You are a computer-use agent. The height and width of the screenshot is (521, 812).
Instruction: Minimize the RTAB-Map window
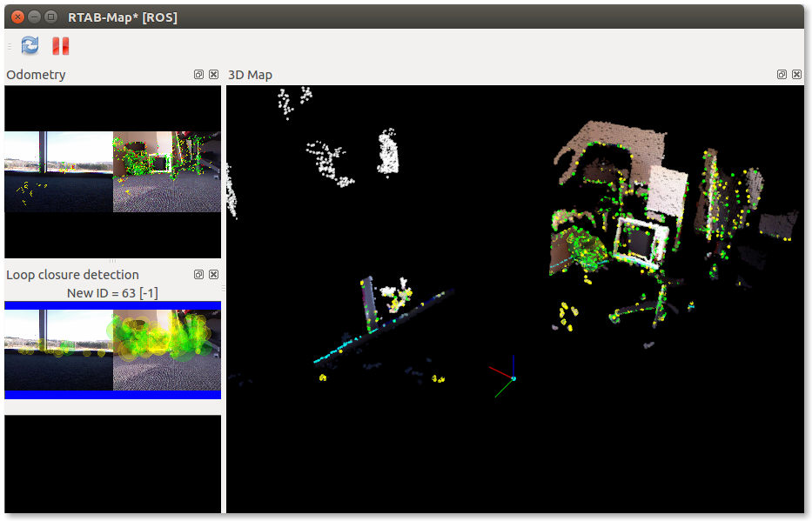pyautogui.click(x=34, y=17)
